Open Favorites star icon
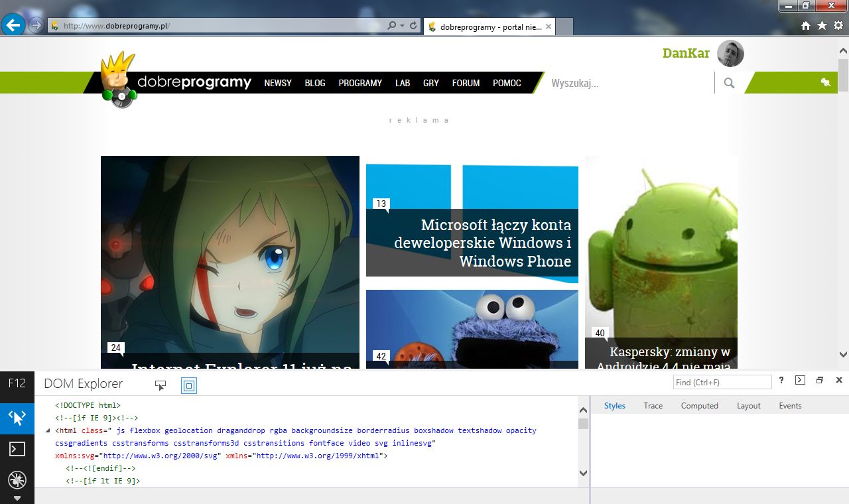849x504 pixels. (x=822, y=25)
